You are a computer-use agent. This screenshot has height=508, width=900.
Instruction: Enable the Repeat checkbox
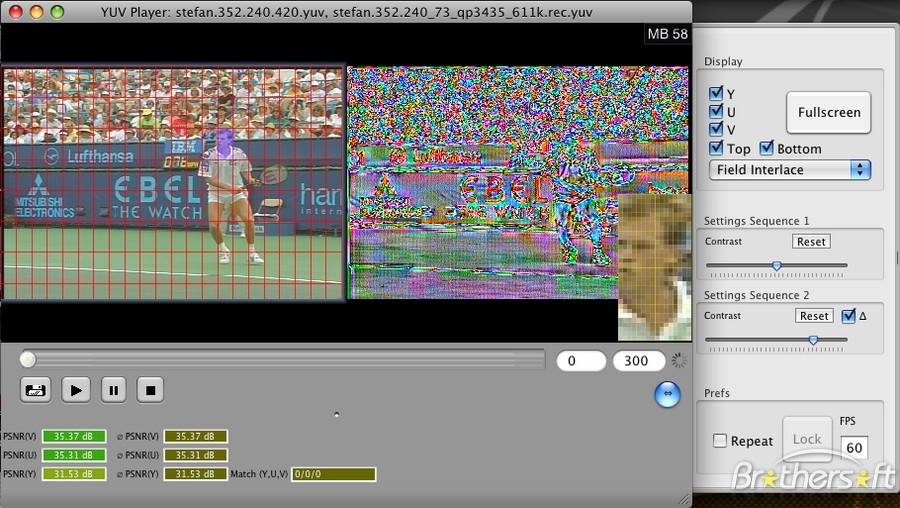click(719, 441)
